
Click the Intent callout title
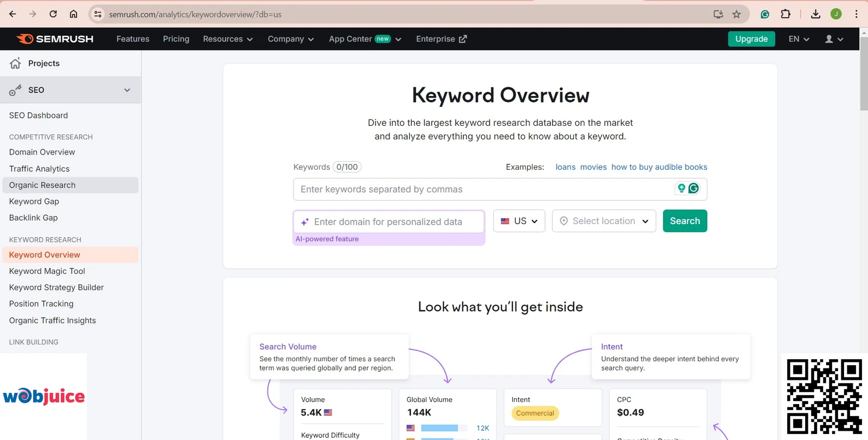pos(612,347)
